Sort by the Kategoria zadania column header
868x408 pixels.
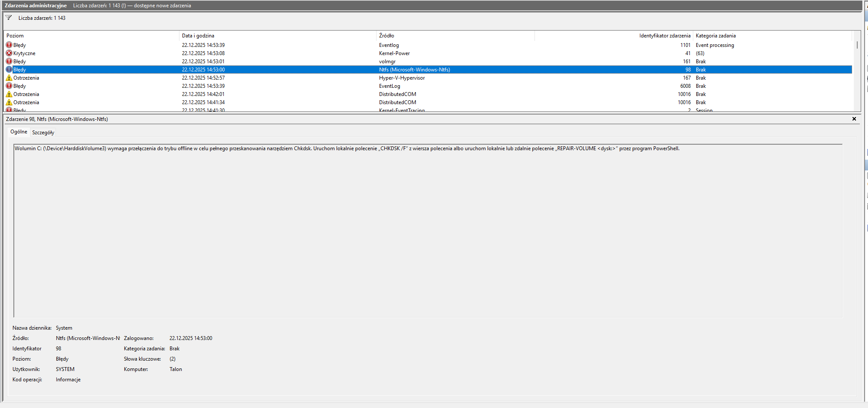click(x=772, y=36)
